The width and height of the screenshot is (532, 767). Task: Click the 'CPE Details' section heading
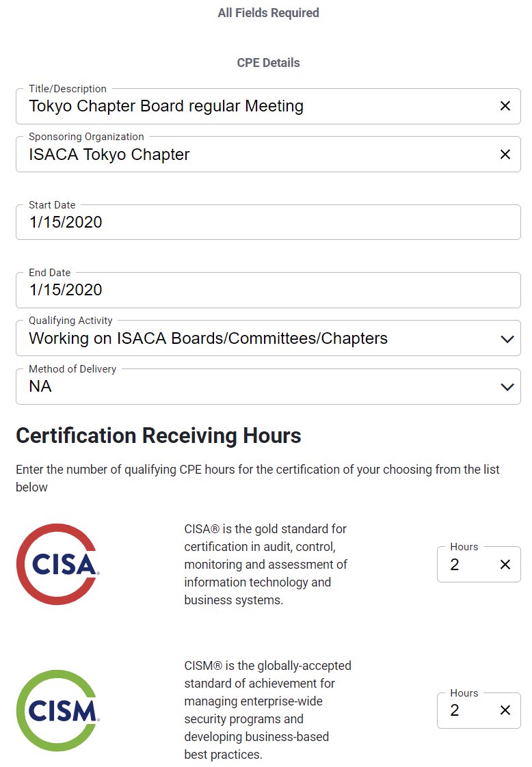[x=268, y=63]
